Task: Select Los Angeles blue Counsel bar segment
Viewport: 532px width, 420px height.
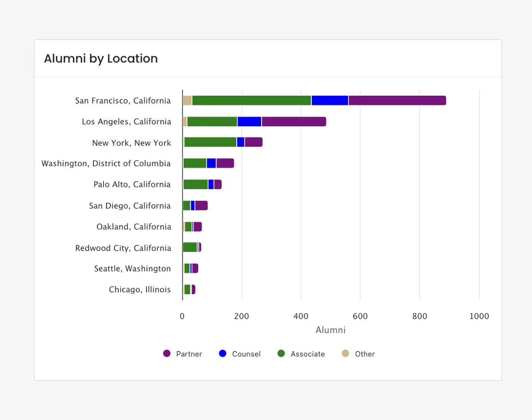Action: [249, 121]
